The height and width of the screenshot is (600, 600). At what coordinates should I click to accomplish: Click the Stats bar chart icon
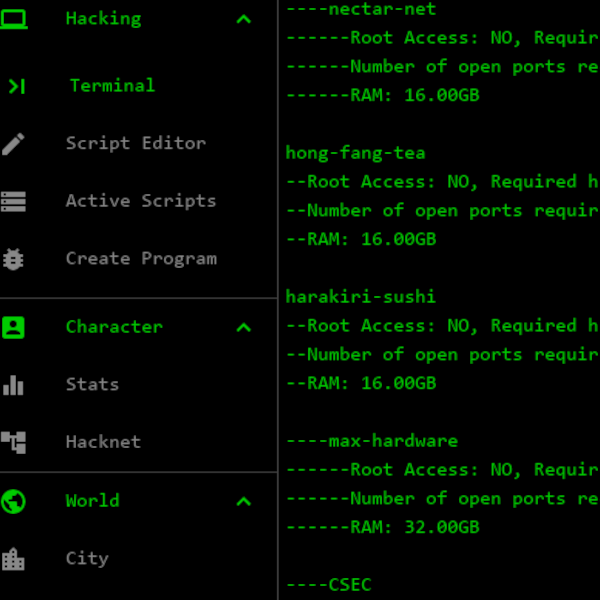click(13, 385)
